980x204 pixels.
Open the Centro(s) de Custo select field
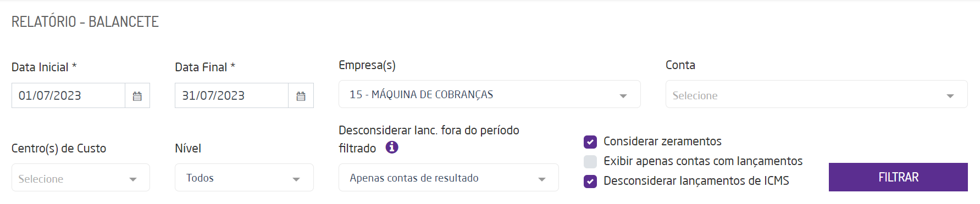point(81,178)
